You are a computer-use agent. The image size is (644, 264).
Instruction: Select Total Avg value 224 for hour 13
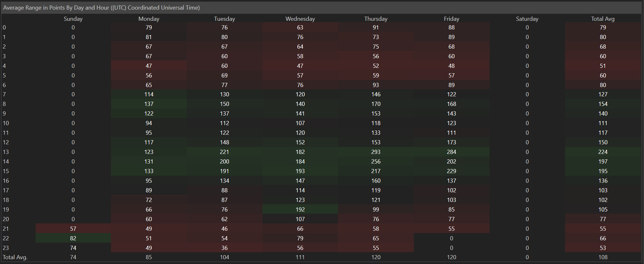[x=603, y=152]
